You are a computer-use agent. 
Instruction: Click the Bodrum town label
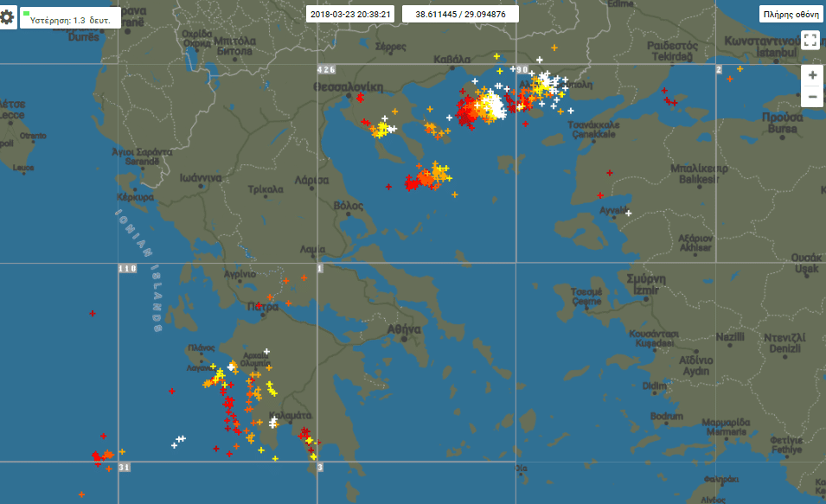pyautogui.click(x=666, y=416)
